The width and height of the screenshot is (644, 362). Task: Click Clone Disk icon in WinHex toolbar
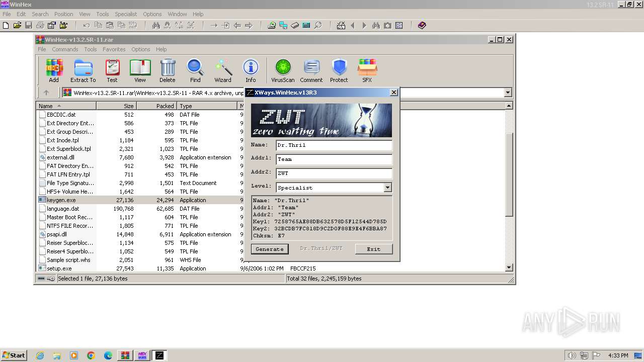pyautogui.click(x=283, y=25)
